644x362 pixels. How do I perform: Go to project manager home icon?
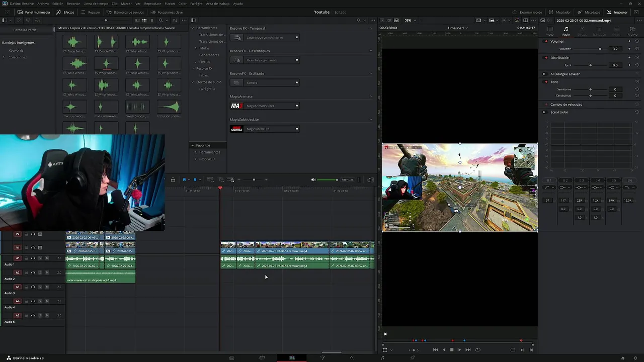623,358
